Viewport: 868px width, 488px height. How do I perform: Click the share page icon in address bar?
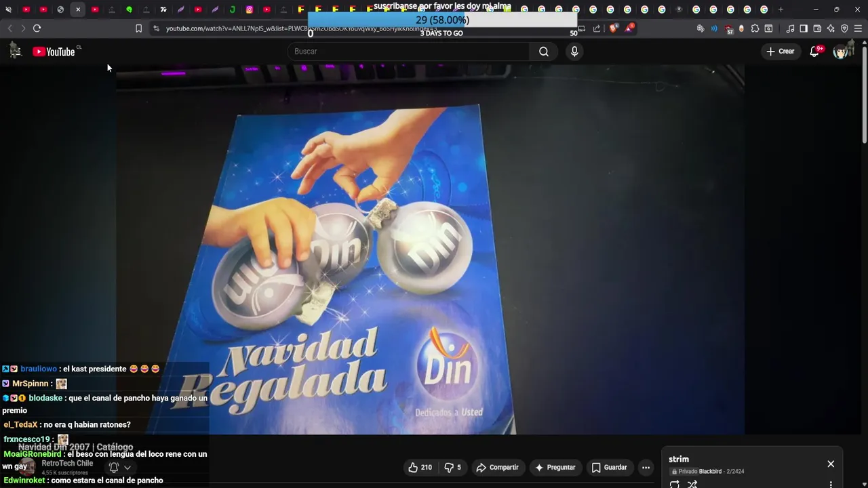(x=597, y=28)
